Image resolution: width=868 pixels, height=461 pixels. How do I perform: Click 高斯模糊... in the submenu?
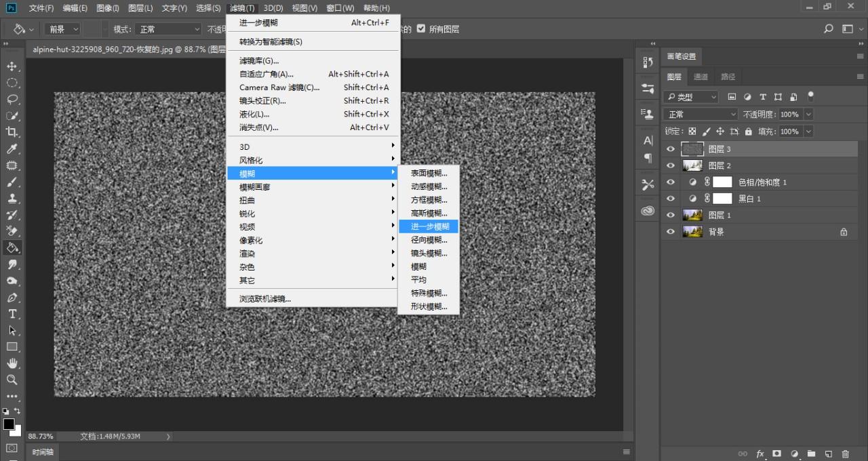(429, 214)
